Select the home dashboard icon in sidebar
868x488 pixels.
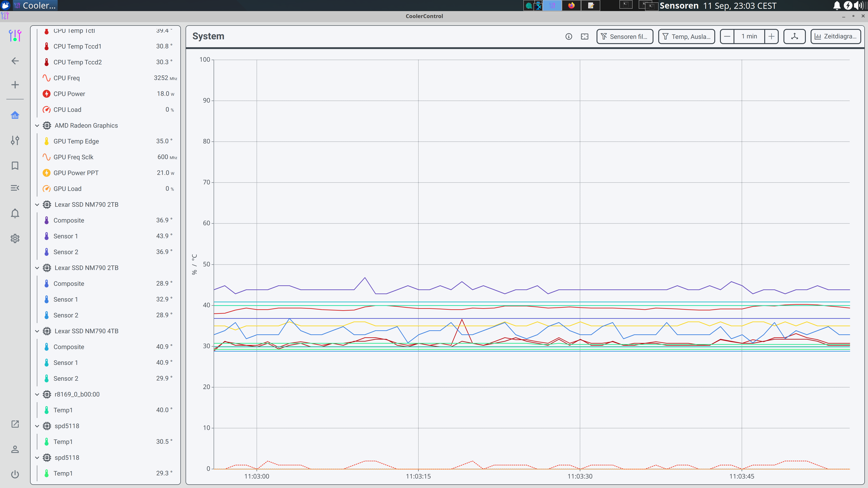(x=15, y=115)
